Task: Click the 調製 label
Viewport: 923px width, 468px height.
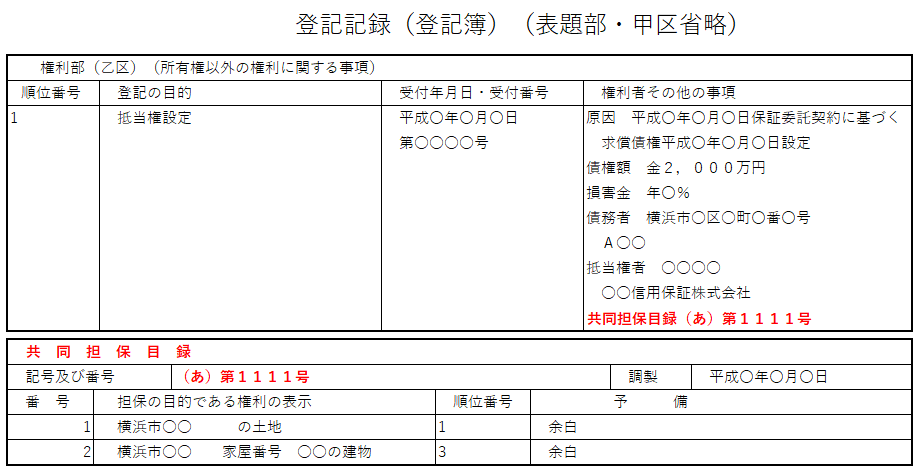Action: coord(643,377)
